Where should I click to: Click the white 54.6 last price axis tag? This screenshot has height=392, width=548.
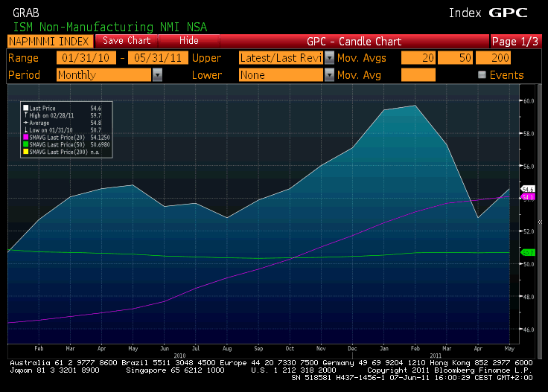pos(529,189)
